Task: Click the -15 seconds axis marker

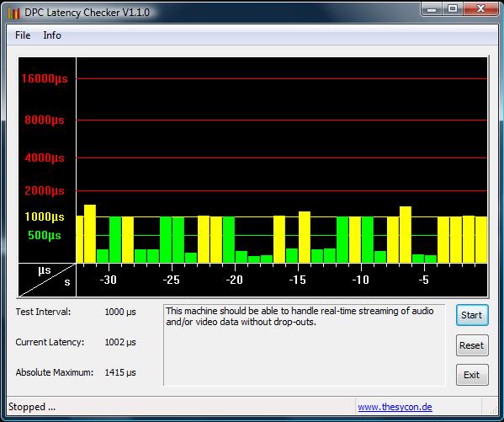Action: click(x=297, y=280)
